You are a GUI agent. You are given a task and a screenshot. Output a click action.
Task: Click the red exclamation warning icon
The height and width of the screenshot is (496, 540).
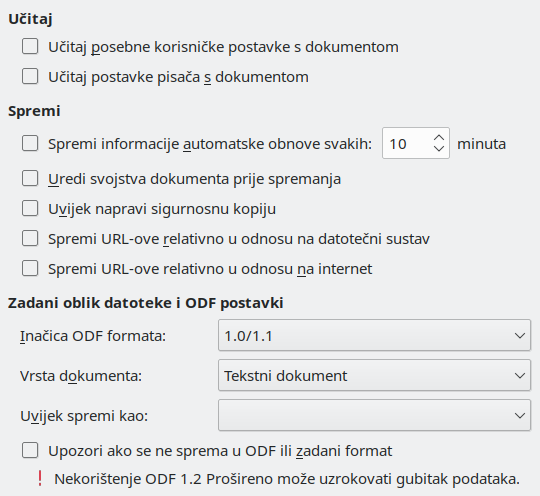tap(40, 479)
